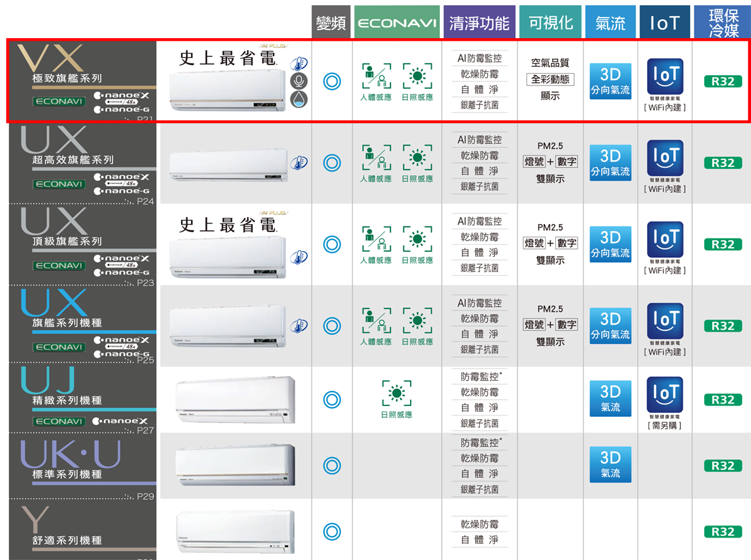Click the thermometer icon in VX row
The image size is (751, 560).
pyautogui.click(x=299, y=64)
